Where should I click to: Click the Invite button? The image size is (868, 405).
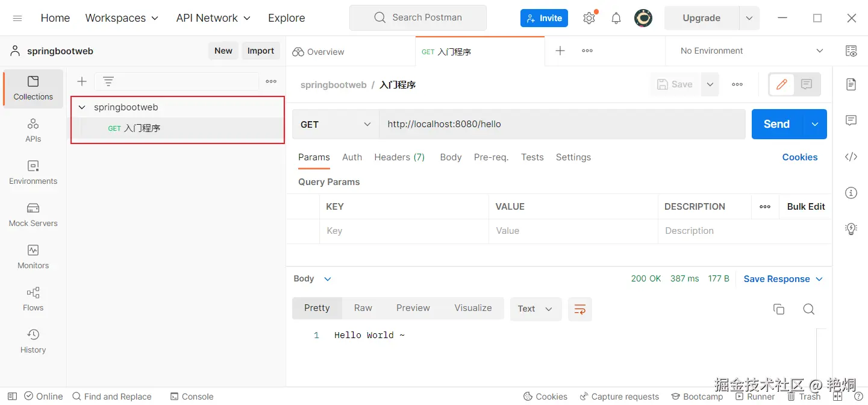[x=544, y=18]
